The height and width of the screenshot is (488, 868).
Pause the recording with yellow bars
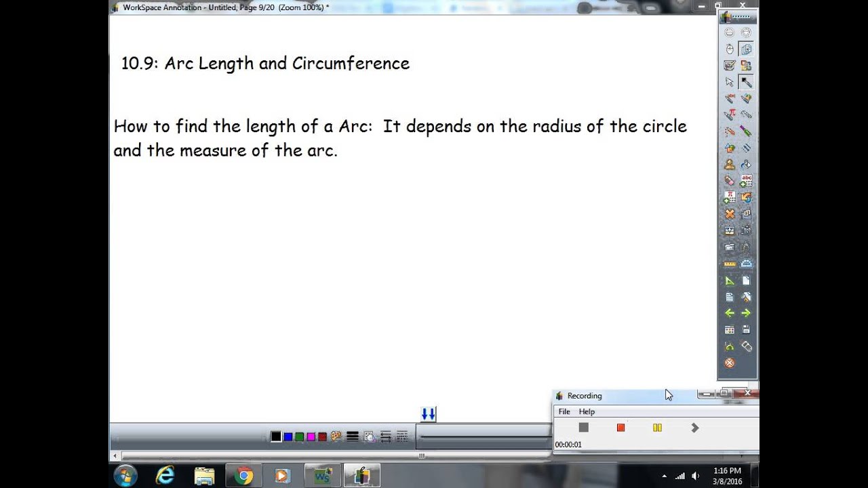pyautogui.click(x=657, y=428)
